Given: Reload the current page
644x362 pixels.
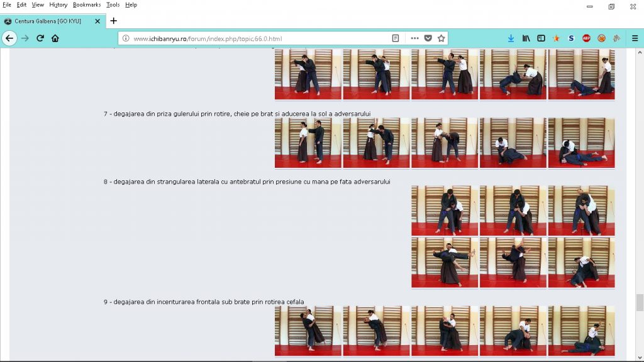Looking at the screenshot, I should (x=40, y=38).
